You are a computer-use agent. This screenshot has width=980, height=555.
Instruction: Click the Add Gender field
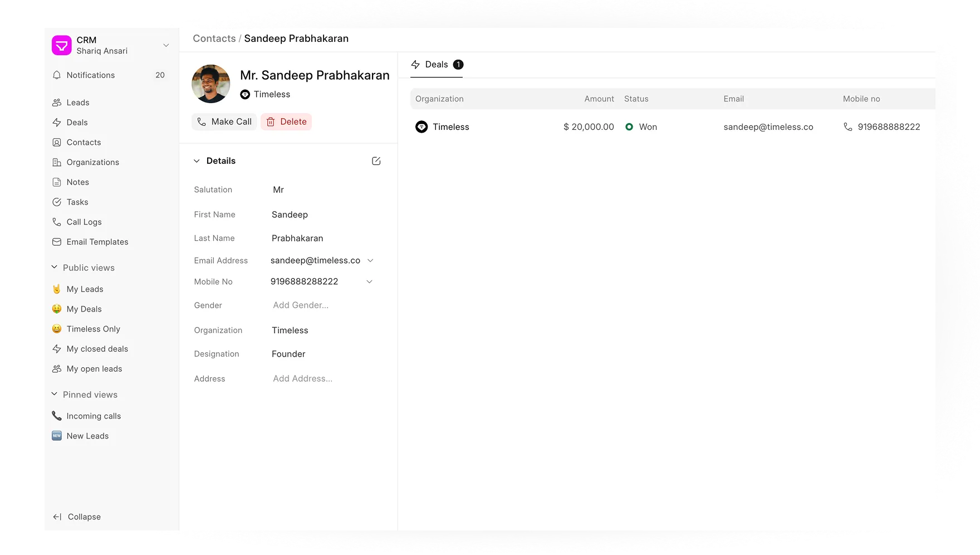tap(322, 305)
